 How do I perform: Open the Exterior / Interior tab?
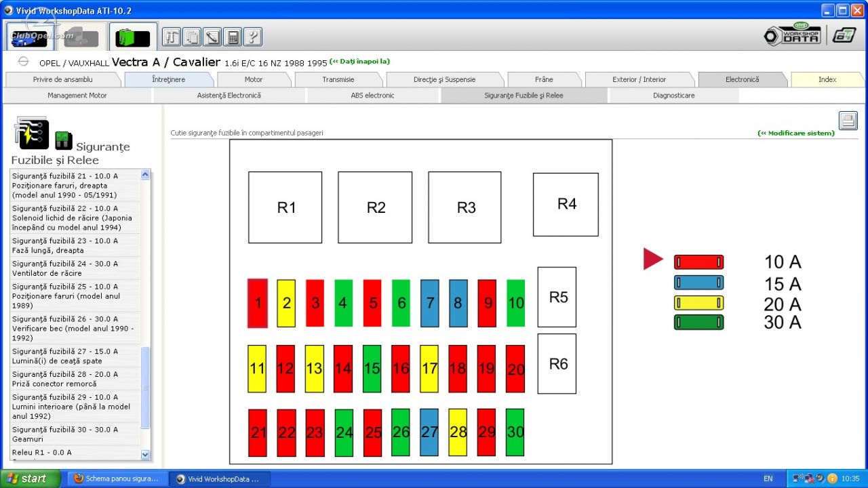pos(639,79)
